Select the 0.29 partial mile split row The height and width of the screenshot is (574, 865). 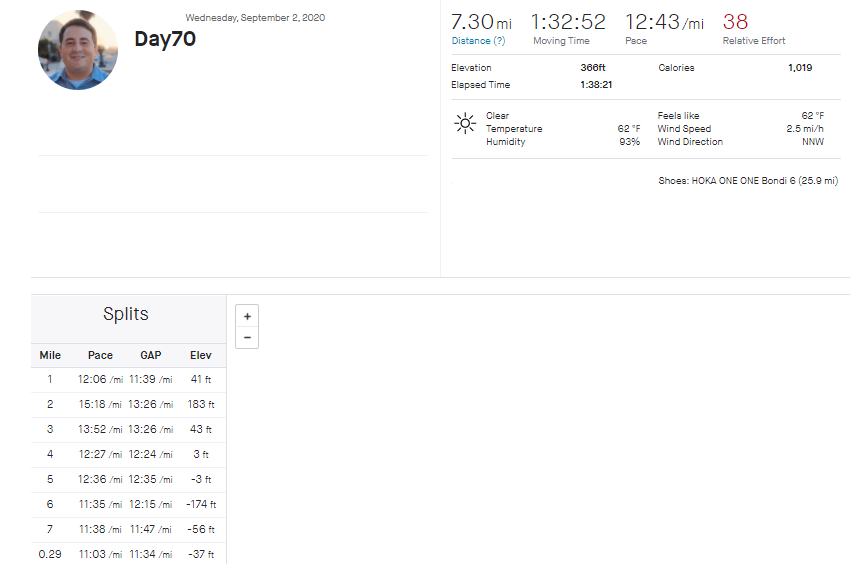tap(129, 554)
